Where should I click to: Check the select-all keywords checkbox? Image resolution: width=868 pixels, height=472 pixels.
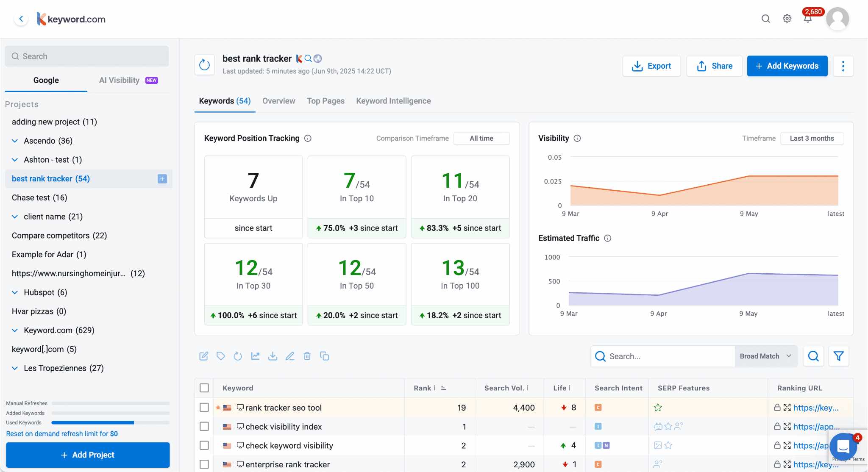tap(204, 388)
